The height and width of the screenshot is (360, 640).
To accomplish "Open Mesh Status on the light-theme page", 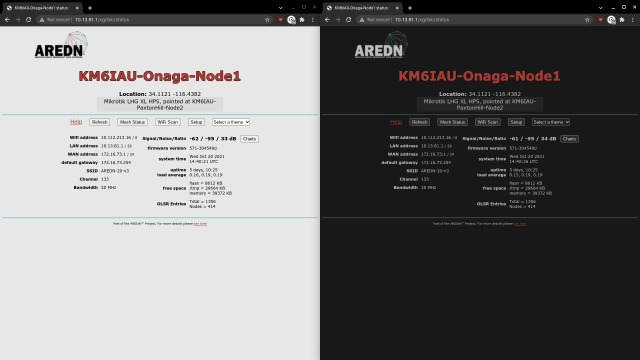I will pyautogui.click(x=132, y=122).
